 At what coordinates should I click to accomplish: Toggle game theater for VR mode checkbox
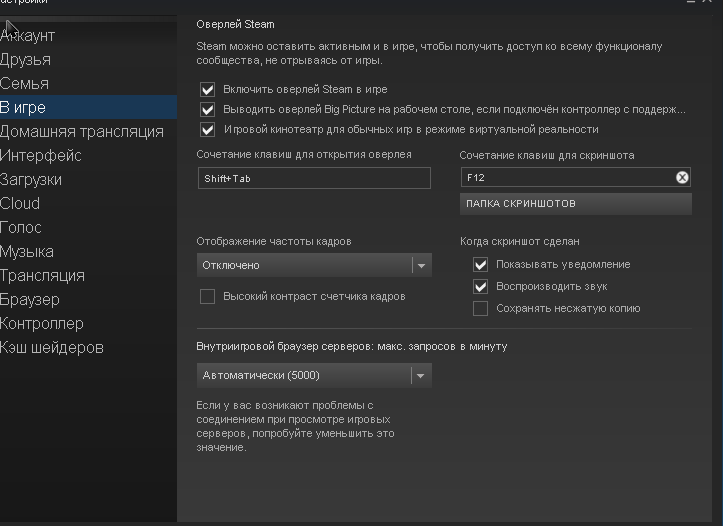click(x=208, y=129)
